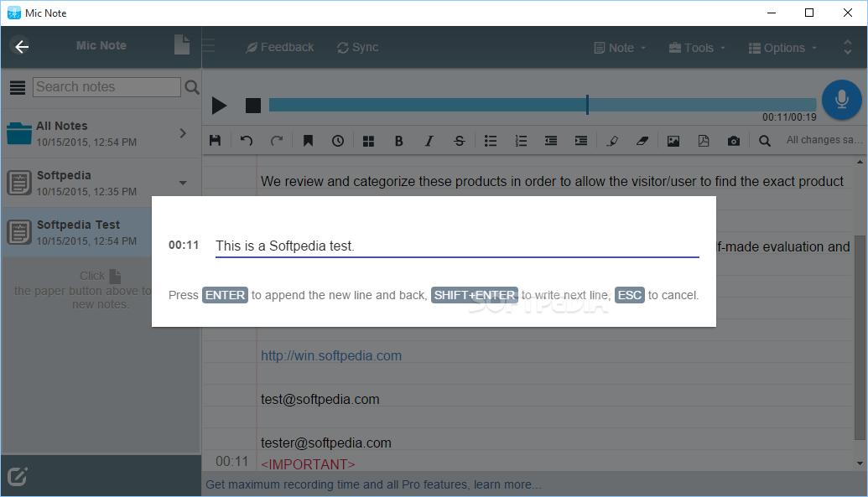The height and width of the screenshot is (497, 868).
Task: Insert a numbered list
Action: pyautogui.click(x=521, y=141)
